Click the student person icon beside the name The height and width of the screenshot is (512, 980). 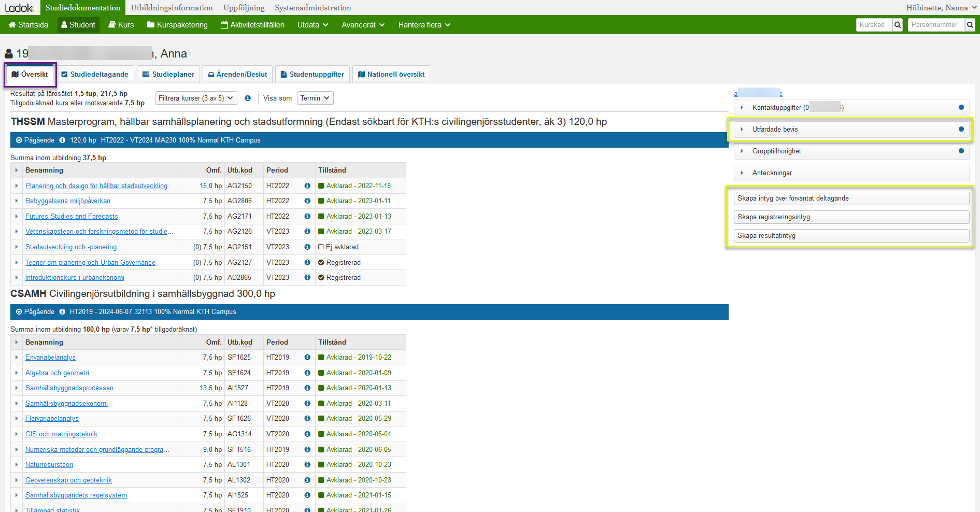[x=9, y=53]
